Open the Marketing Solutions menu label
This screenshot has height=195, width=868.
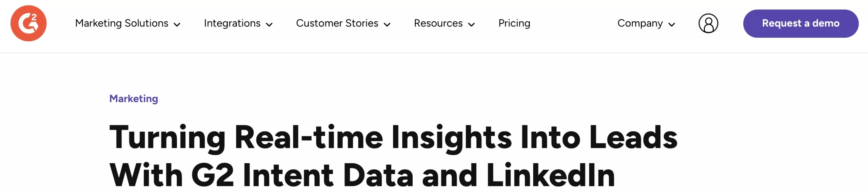(122, 23)
